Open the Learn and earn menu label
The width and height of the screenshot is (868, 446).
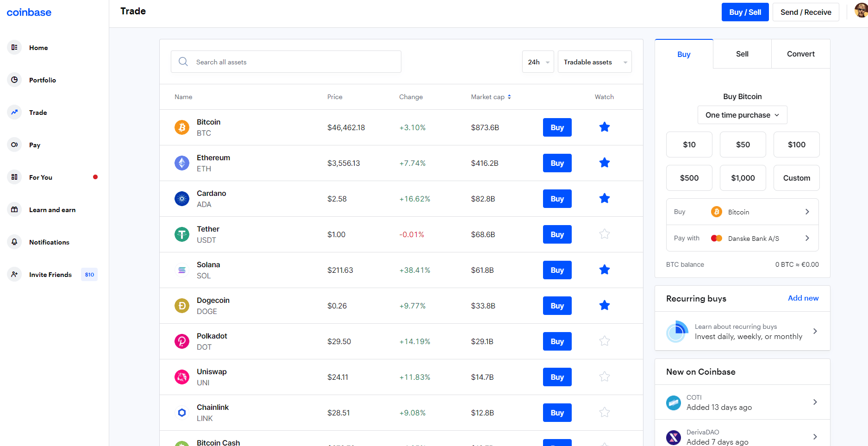click(52, 210)
